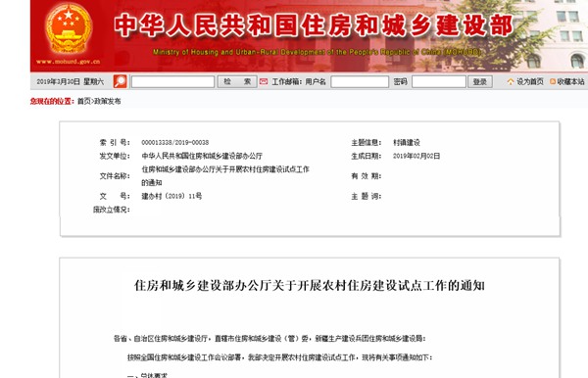Click the date 2019年3月30日 星期六

(x=71, y=81)
